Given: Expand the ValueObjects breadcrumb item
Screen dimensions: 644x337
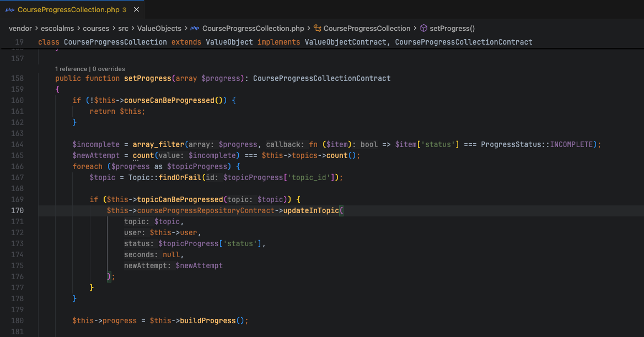Looking at the screenshot, I should (x=159, y=28).
